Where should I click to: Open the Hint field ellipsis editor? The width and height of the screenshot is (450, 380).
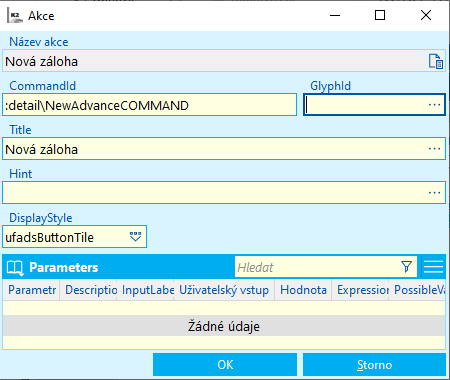click(x=434, y=193)
